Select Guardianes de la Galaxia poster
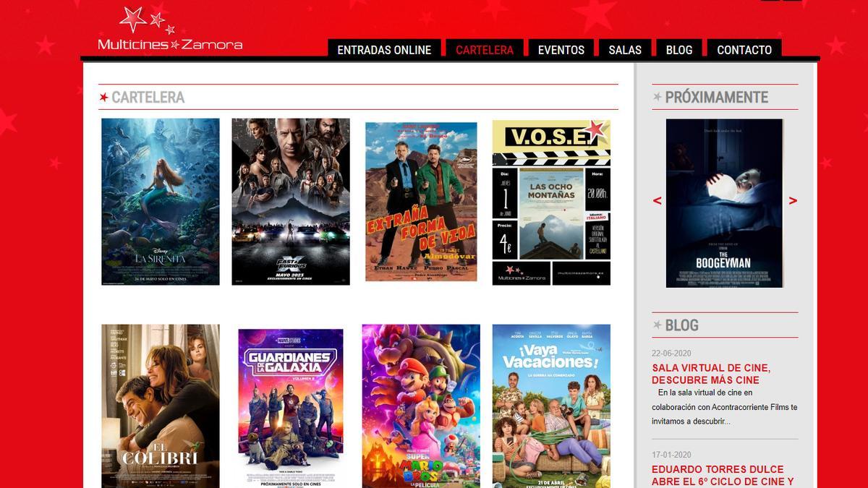 (x=291, y=405)
